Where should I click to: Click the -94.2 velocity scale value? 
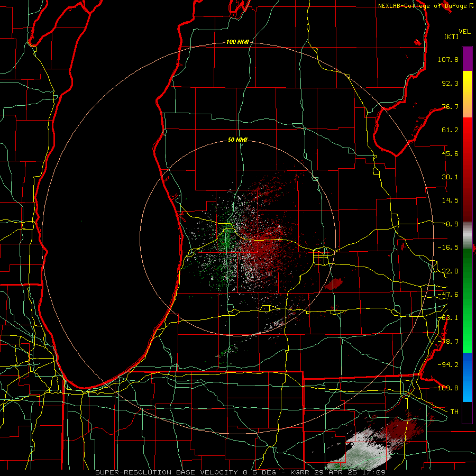[x=448, y=364]
